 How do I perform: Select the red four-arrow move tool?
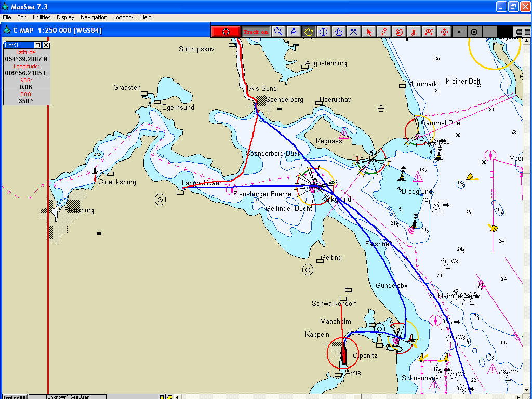[444, 32]
